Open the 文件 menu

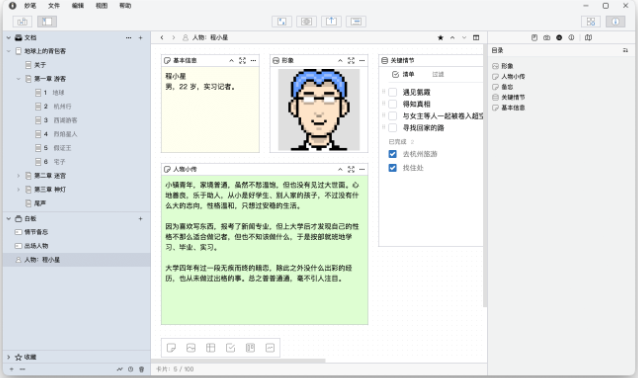[x=54, y=6]
